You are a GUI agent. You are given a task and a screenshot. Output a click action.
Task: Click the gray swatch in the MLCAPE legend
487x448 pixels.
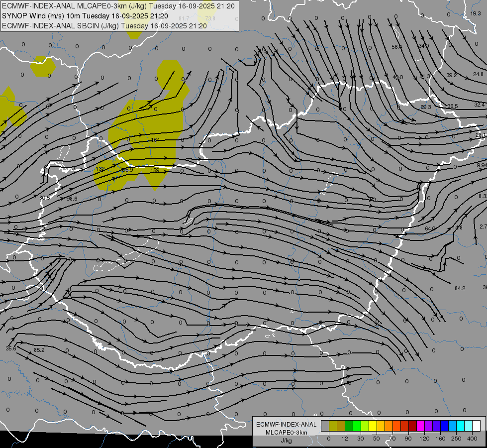tap(325, 426)
